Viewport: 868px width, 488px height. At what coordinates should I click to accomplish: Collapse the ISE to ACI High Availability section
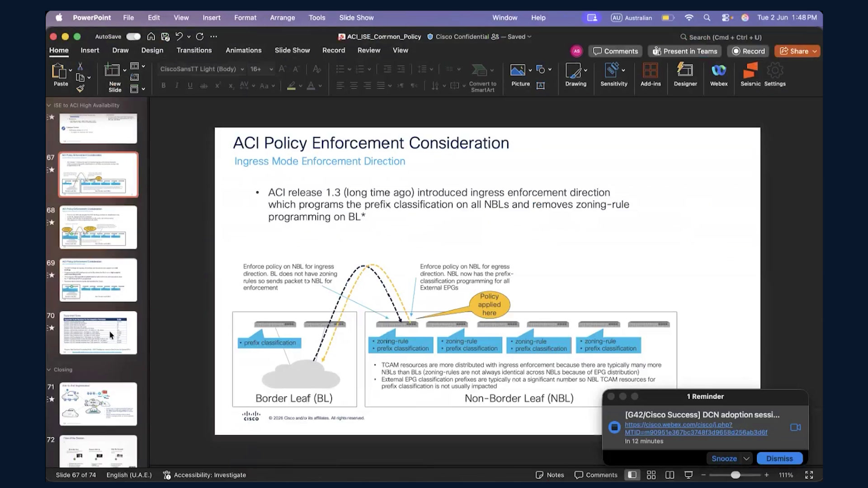point(49,105)
